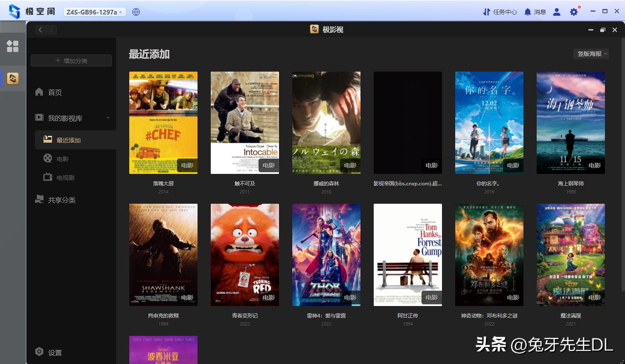Viewport: 625px width, 364px height.
Task: Click the 你的名字。 title text
Action: pos(488,183)
